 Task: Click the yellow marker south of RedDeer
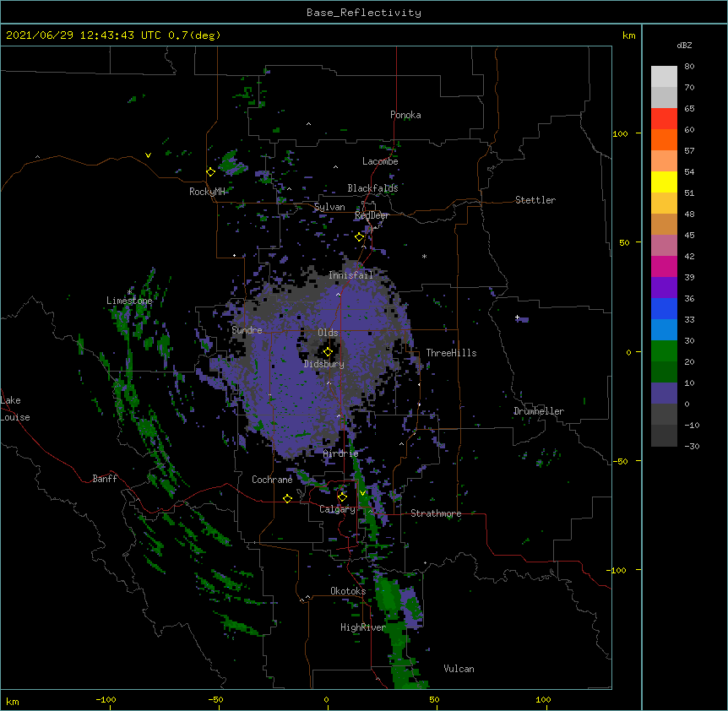pyautogui.click(x=360, y=237)
